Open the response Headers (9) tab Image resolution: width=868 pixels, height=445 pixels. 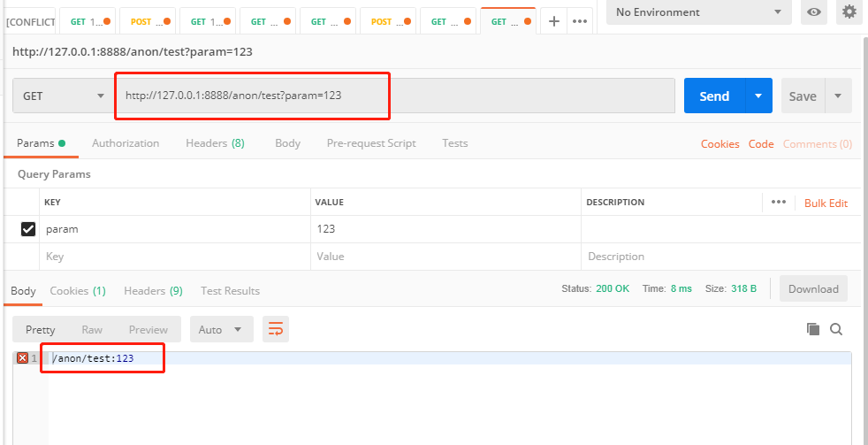(153, 290)
